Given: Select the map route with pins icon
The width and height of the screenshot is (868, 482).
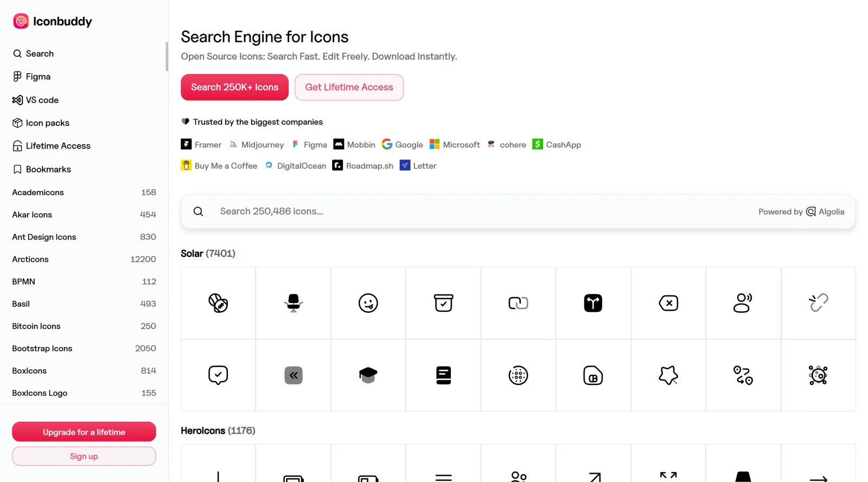Looking at the screenshot, I should click(743, 375).
